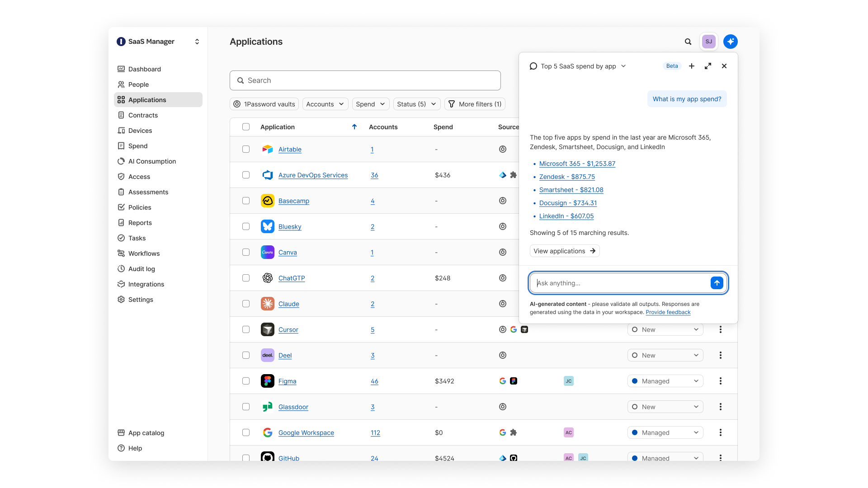Click the Canva app logo
The height and width of the screenshot is (488, 868).
point(268,252)
